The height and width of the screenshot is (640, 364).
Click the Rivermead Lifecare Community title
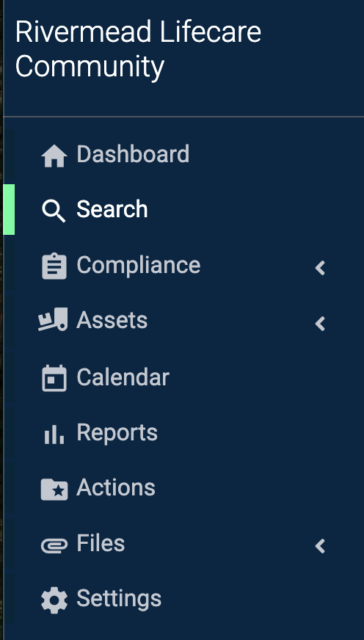pos(138,49)
